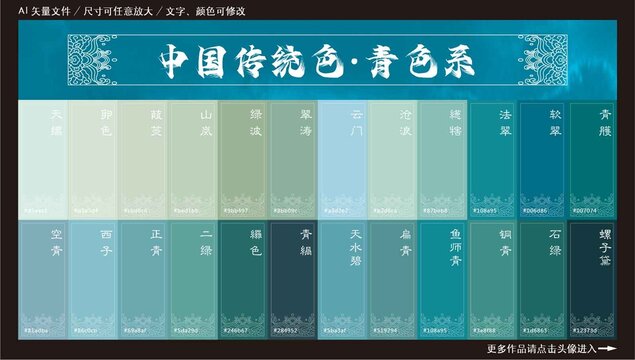This screenshot has width=635, height=360.
Task: Click the text '尺寸可任意放大'
Action: (x=118, y=11)
